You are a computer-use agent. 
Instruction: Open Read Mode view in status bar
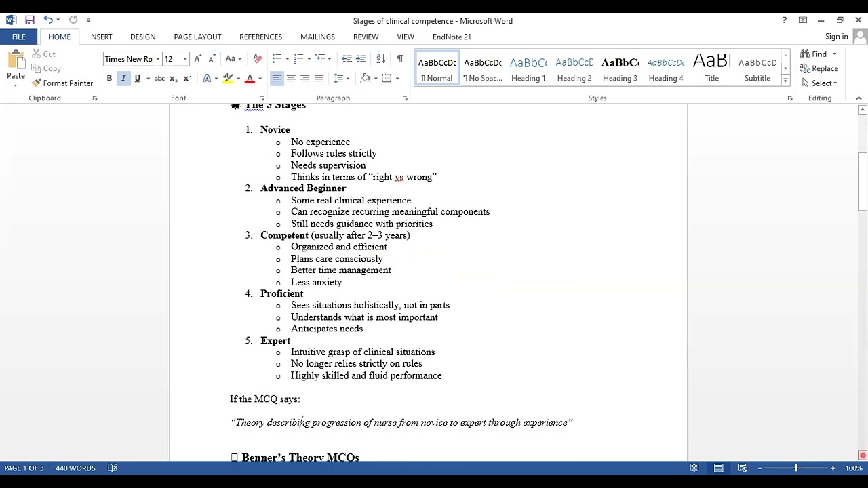tap(694, 468)
